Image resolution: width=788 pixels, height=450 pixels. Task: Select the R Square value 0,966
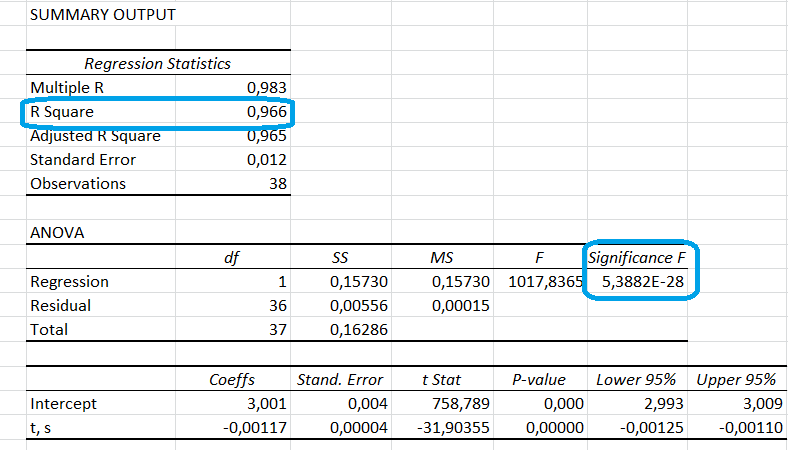tap(266, 112)
